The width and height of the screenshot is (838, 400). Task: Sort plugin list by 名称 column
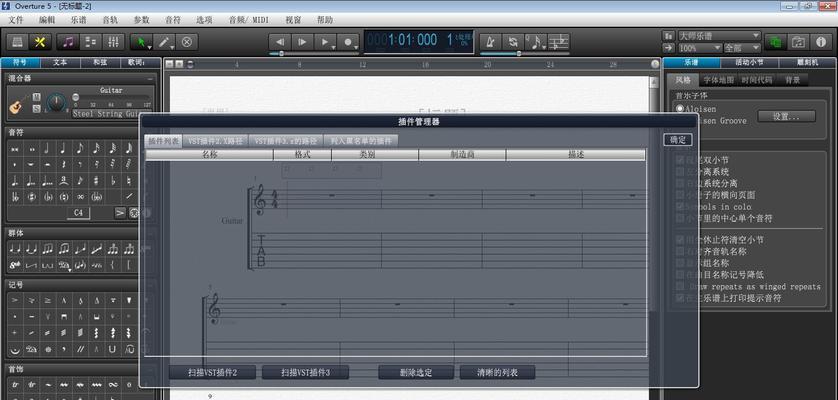(210, 155)
